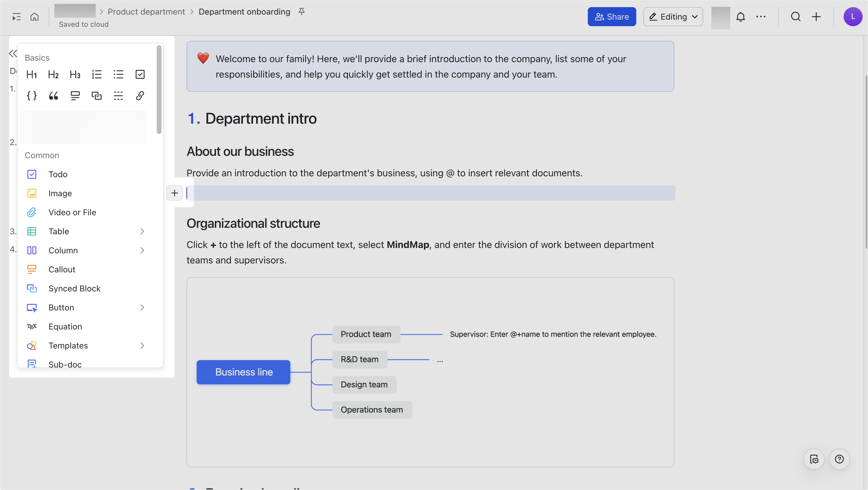Click the blue Share button
This screenshot has height=490, width=868.
click(612, 16)
